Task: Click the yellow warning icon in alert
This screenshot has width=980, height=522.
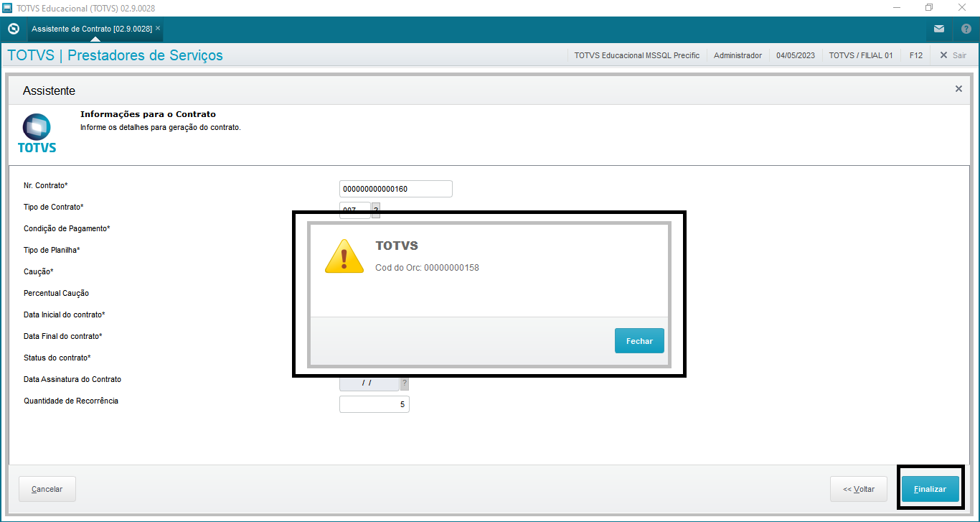Action: (x=344, y=256)
